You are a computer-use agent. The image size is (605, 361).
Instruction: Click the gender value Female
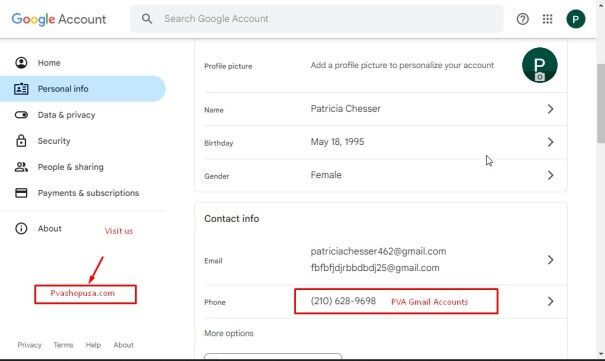coord(326,175)
